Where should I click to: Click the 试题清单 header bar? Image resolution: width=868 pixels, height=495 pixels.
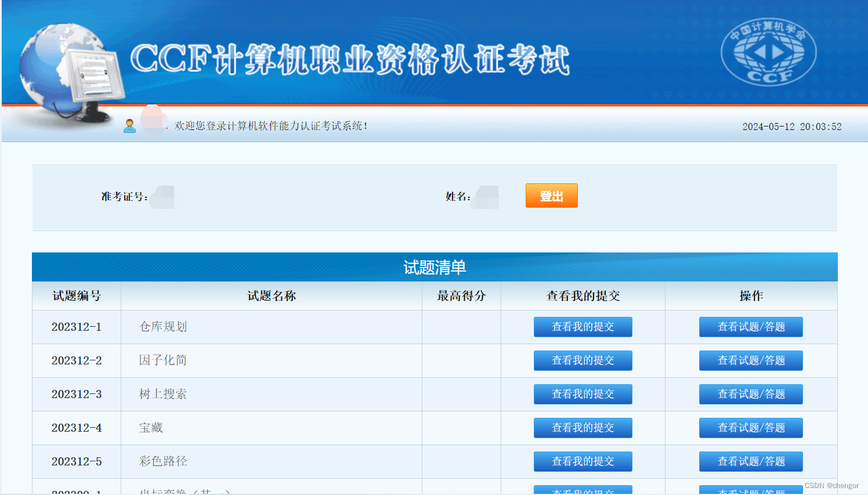click(435, 266)
